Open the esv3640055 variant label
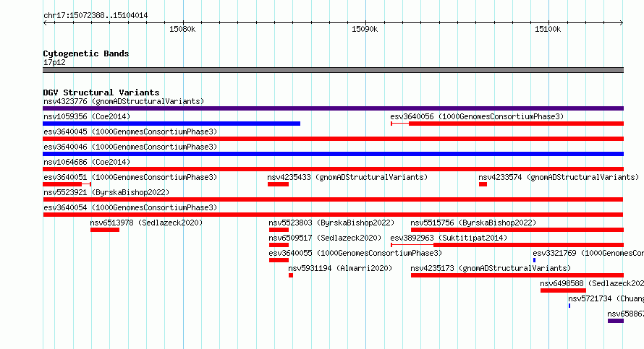 pyautogui.click(x=355, y=253)
